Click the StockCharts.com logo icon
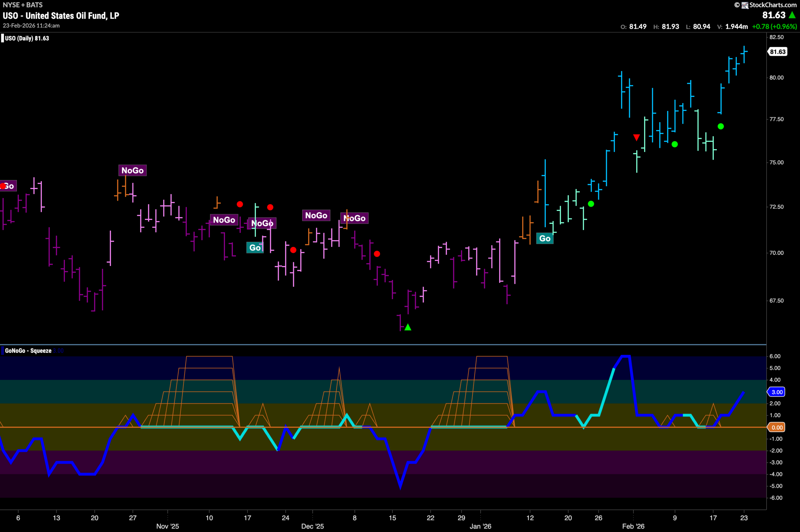Viewport: 800px width, 532px height. tap(745, 5)
